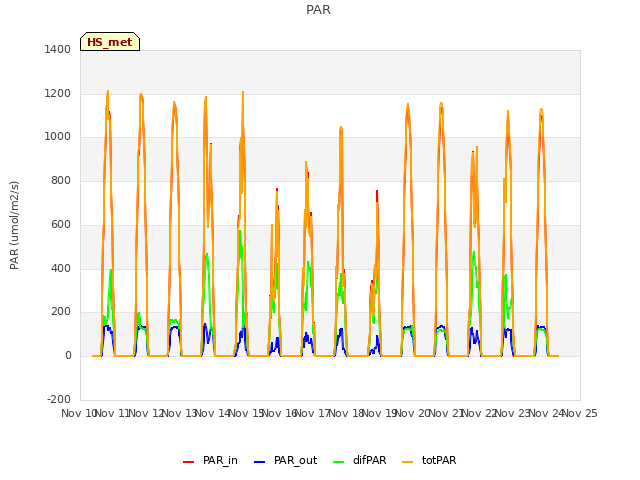Click the blue PAR_out legend swatch
The image size is (640, 480).
[260, 462]
